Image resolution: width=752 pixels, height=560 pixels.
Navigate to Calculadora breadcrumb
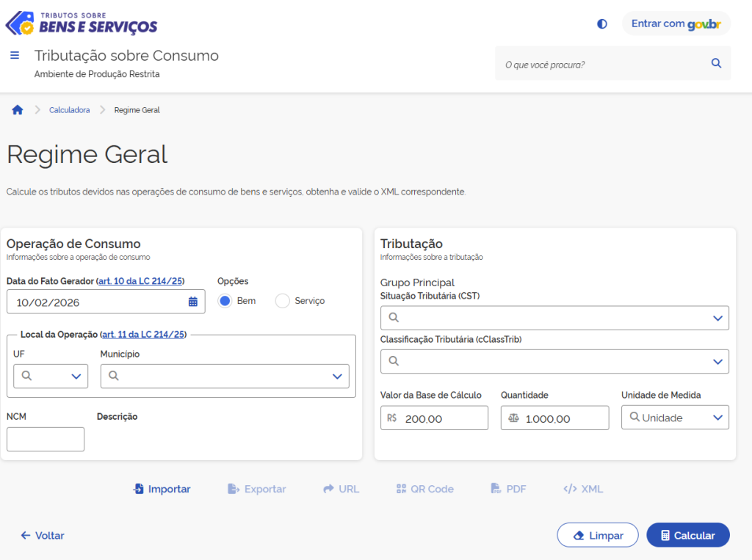pyautogui.click(x=69, y=110)
